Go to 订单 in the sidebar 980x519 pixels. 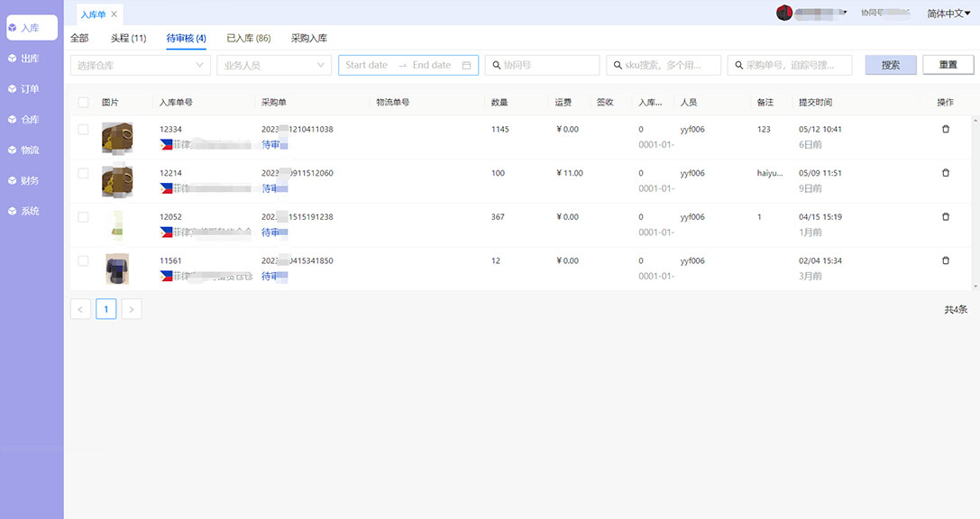click(x=31, y=89)
